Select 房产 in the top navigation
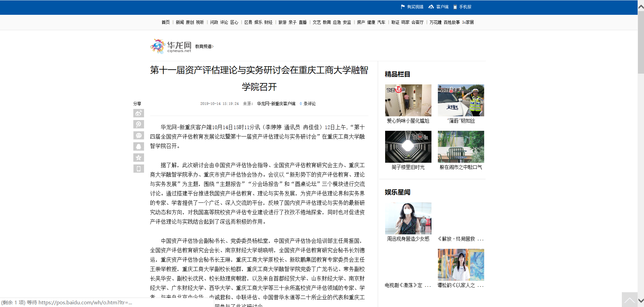The height and width of the screenshot is (307, 644). [361, 22]
